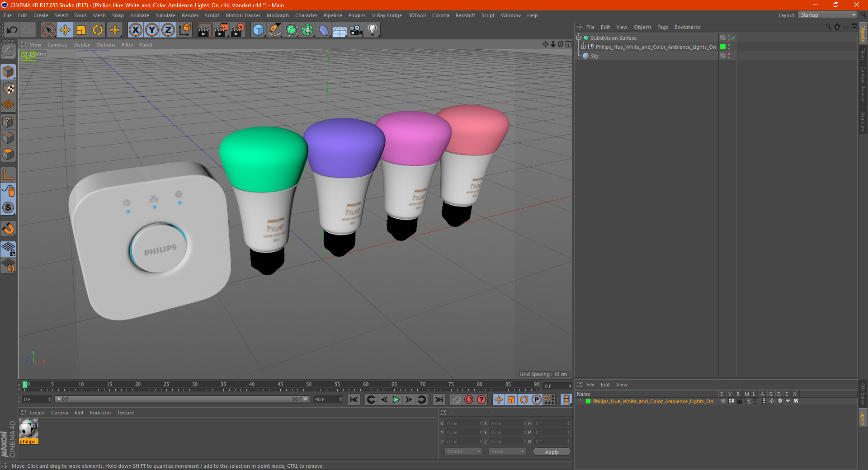Open the V-Ray Bridge menu

pos(387,15)
